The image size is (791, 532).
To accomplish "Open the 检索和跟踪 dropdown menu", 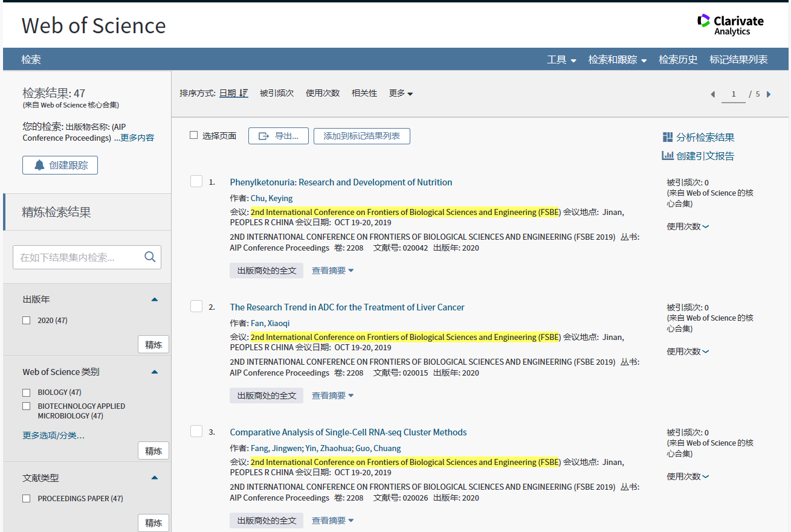I will pyautogui.click(x=618, y=60).
